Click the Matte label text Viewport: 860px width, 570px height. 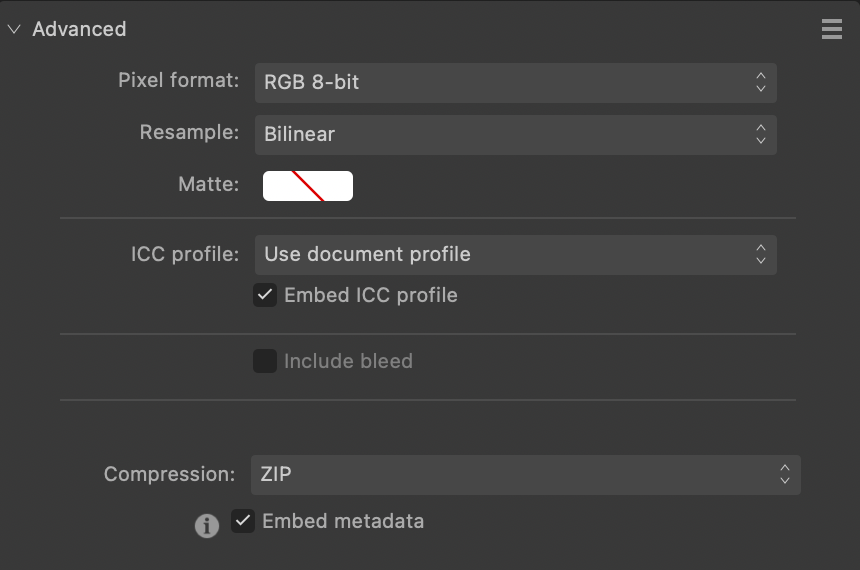tap(209, 184)
